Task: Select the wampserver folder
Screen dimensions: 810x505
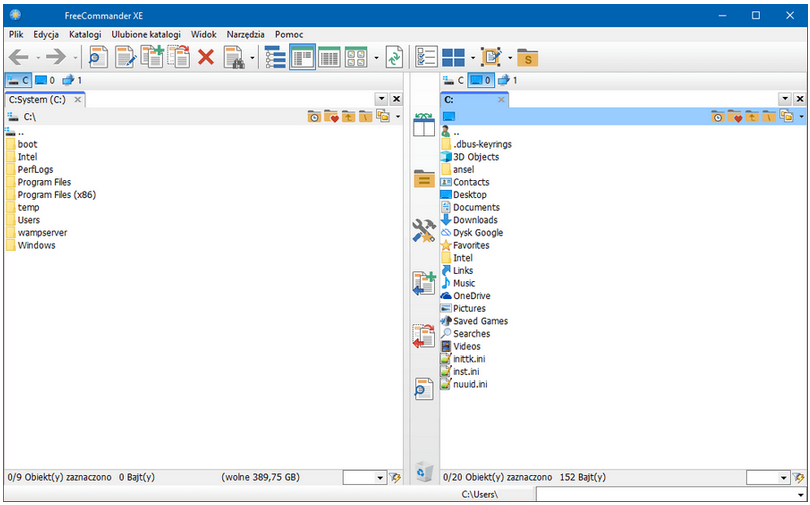Action: tap(37, 232)
